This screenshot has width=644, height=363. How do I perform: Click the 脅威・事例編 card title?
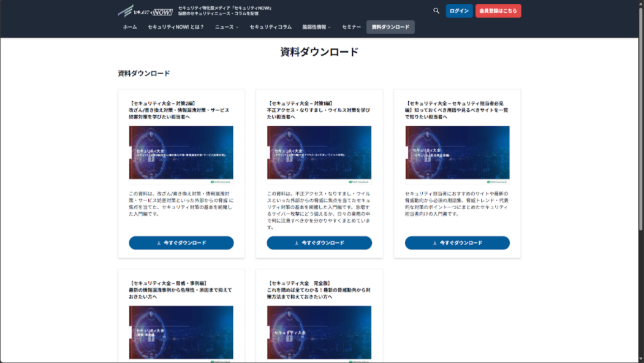(x=180, y=289)
